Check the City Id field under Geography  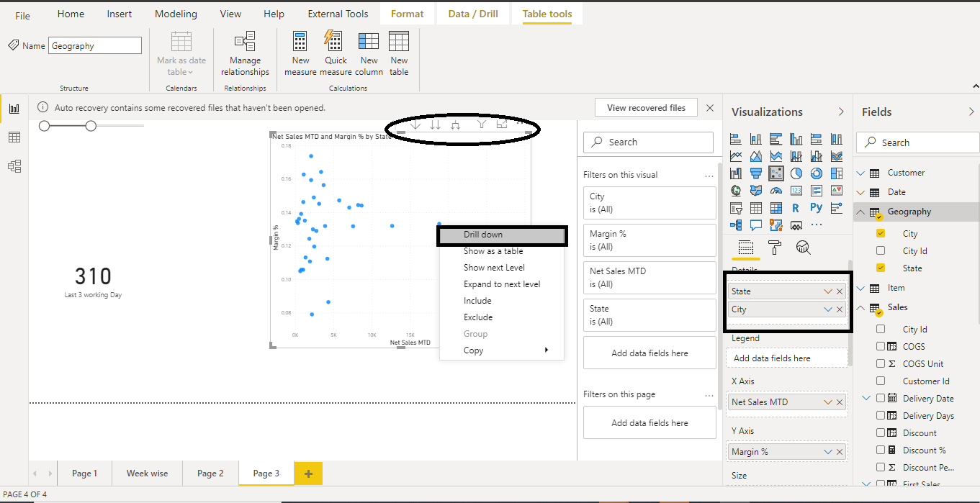click(x=881, y=250)
